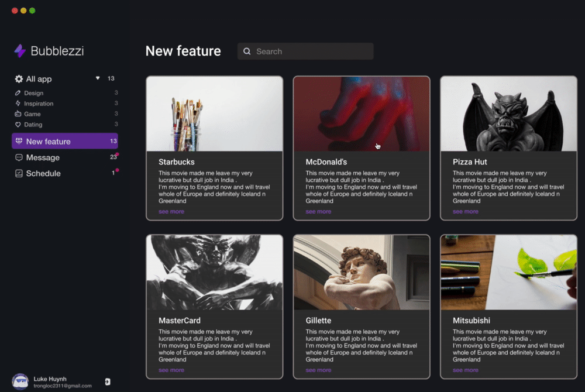Click the logout icon beside Luke Huynh
585x392 pixels.
108,381
